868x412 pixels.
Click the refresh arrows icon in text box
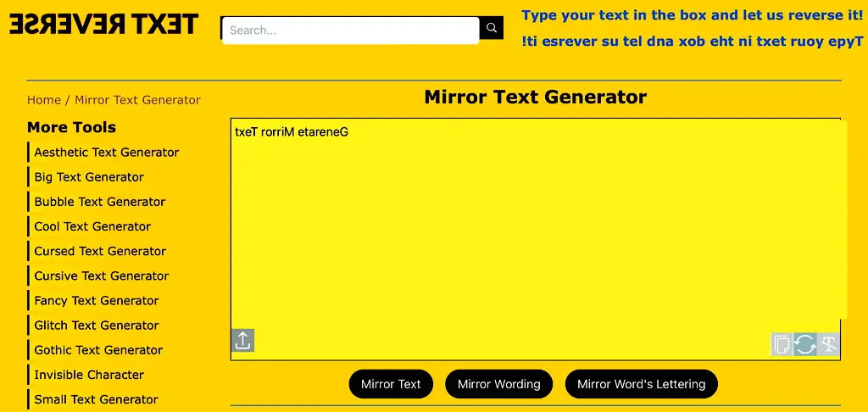tap(805, 344)
